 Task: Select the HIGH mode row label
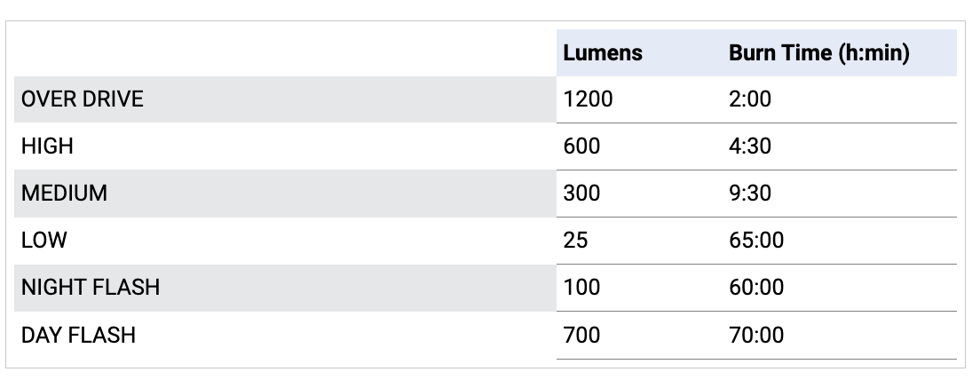pyautogui.click(x=48, y=146)
